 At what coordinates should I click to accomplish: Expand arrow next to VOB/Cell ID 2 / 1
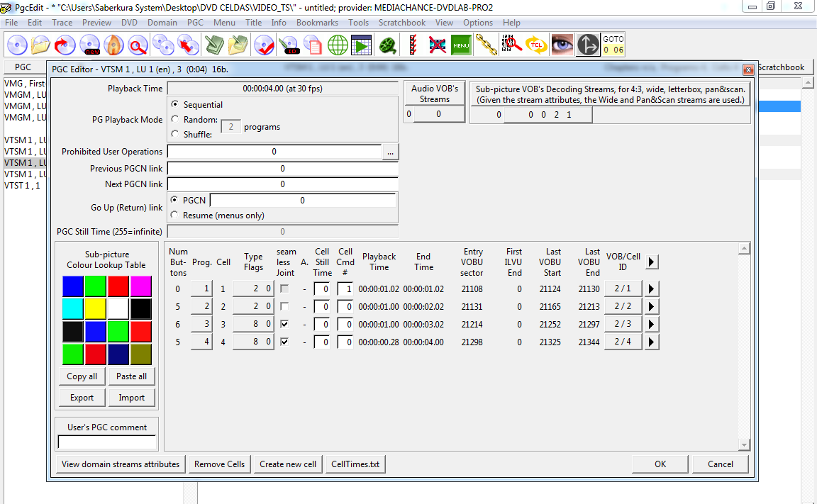[652, 289]
